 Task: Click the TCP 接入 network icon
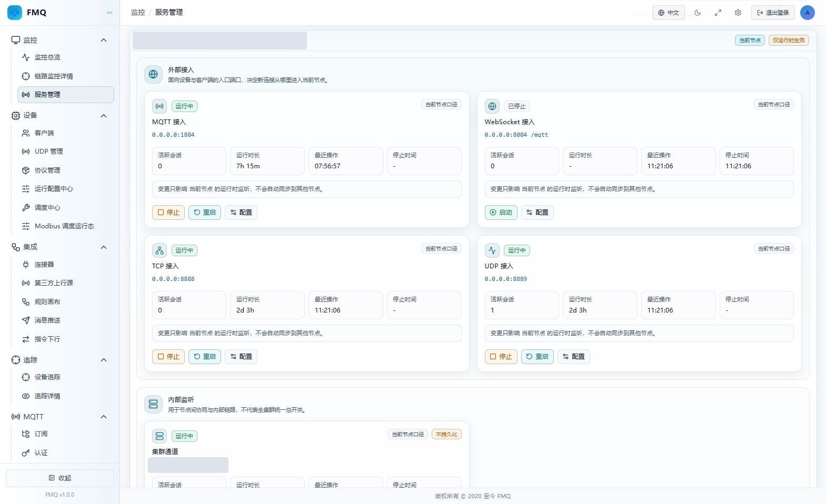click(160, 250)
